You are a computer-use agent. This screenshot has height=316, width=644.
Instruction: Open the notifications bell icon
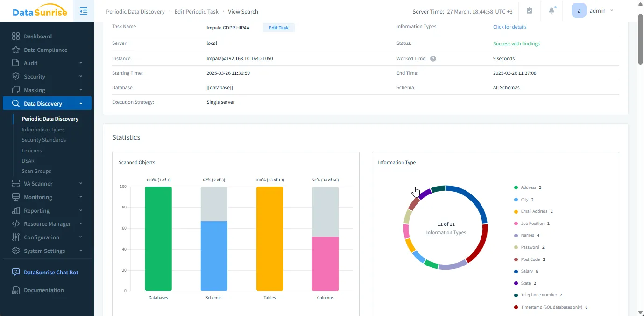point(552,11)
